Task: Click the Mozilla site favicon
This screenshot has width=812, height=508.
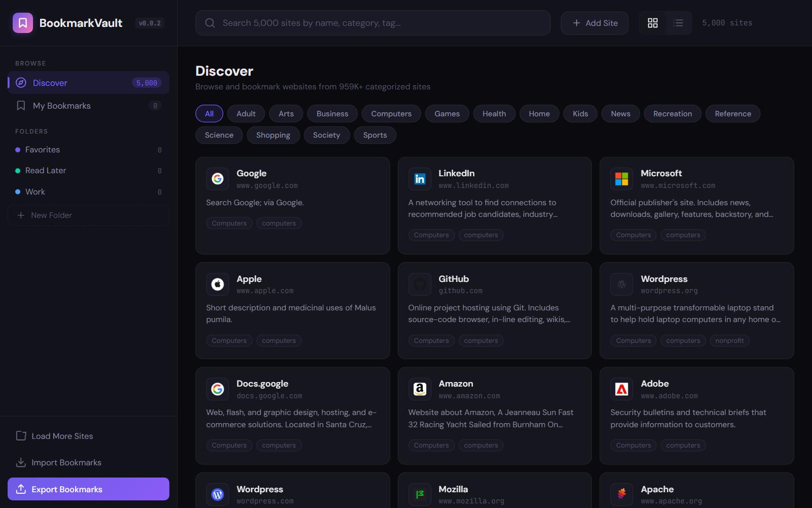Action: point(420,494)
